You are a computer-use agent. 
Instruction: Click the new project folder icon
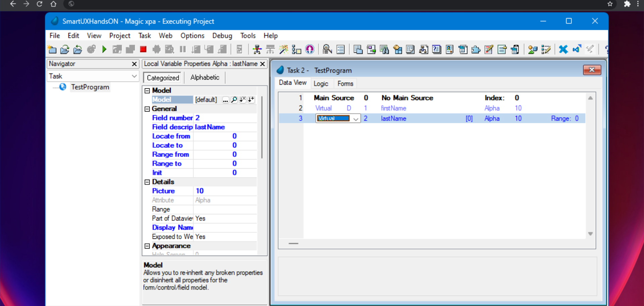tap(52, 50)
